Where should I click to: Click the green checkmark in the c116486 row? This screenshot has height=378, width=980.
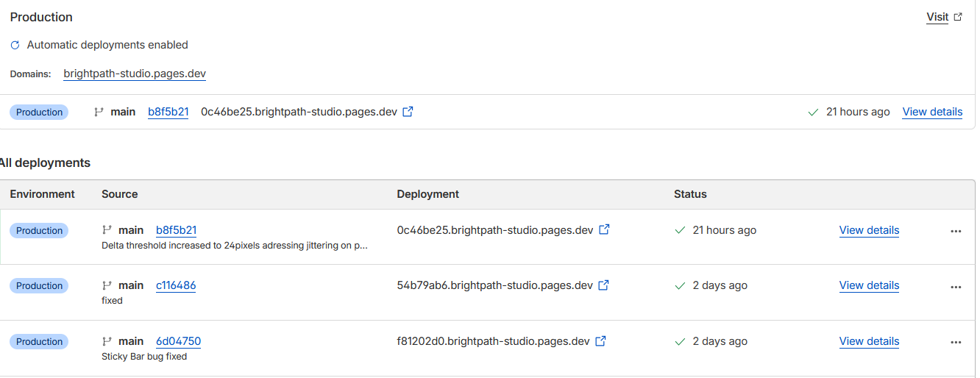click(680, 285)
